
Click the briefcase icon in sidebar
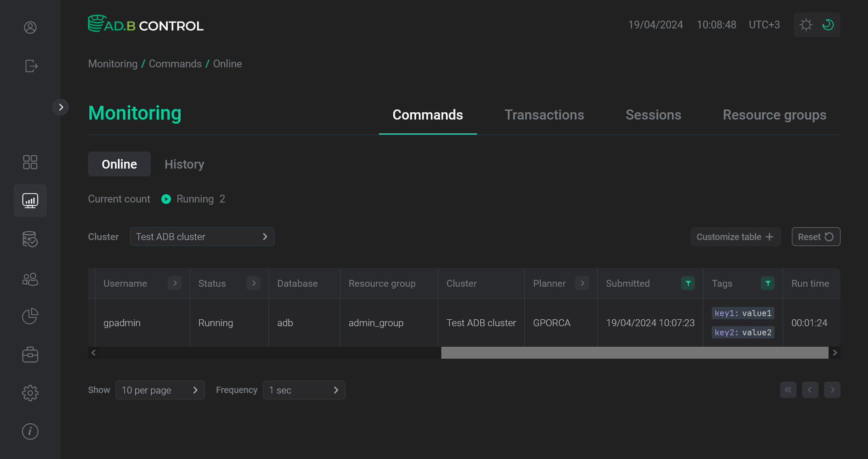click(x=30, y=354)
